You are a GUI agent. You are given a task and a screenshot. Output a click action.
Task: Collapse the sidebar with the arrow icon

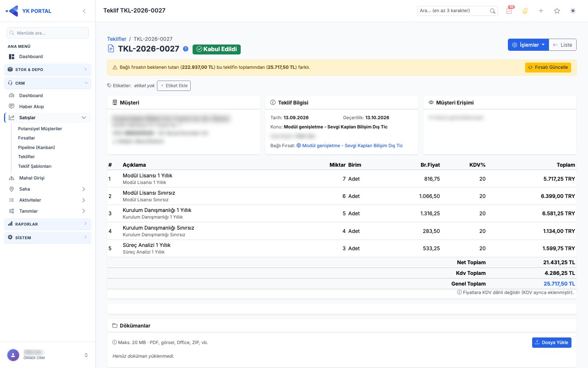(84, 11)
